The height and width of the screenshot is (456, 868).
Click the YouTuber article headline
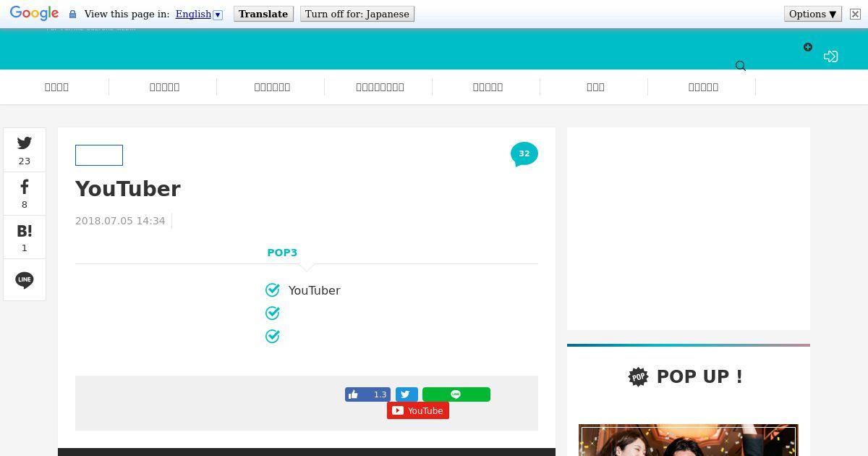click(128, 188)
